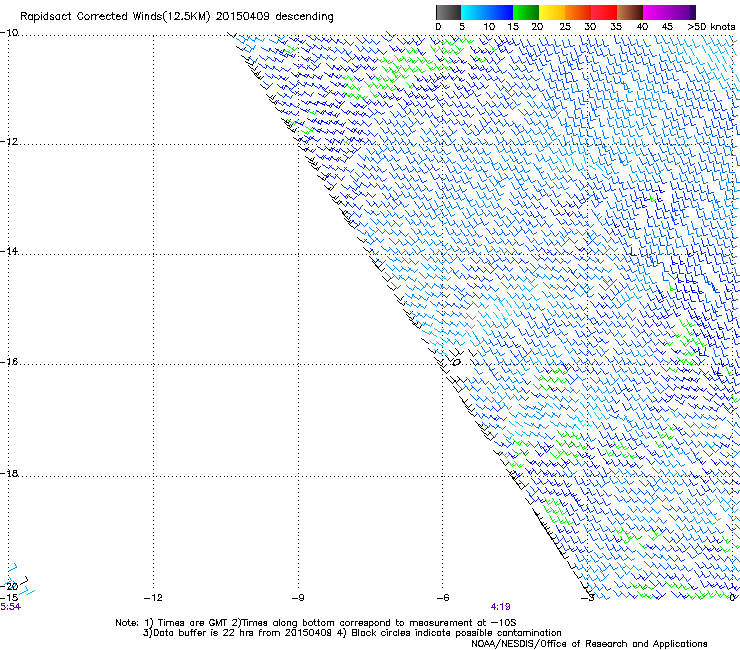Click the cyan 5-10 knots color swatch
740x650 pixels.
474,12
